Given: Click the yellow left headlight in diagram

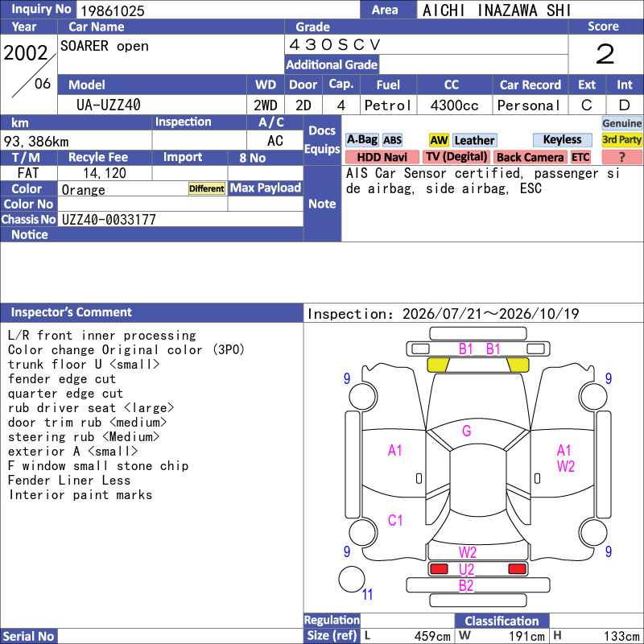Looking at the screenshot, I should pos(439,365).
